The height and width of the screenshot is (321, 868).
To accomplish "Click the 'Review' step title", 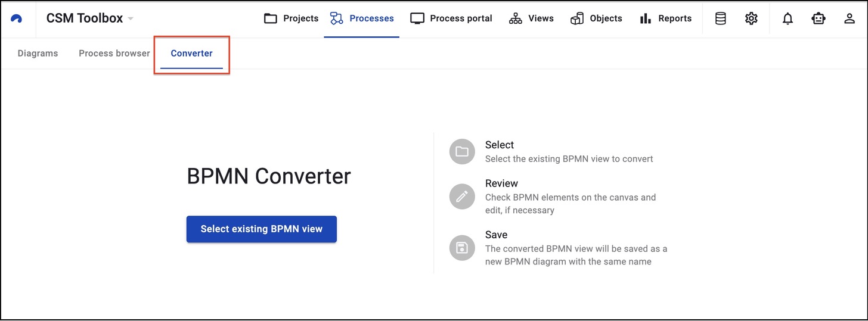I will point(501,183).
